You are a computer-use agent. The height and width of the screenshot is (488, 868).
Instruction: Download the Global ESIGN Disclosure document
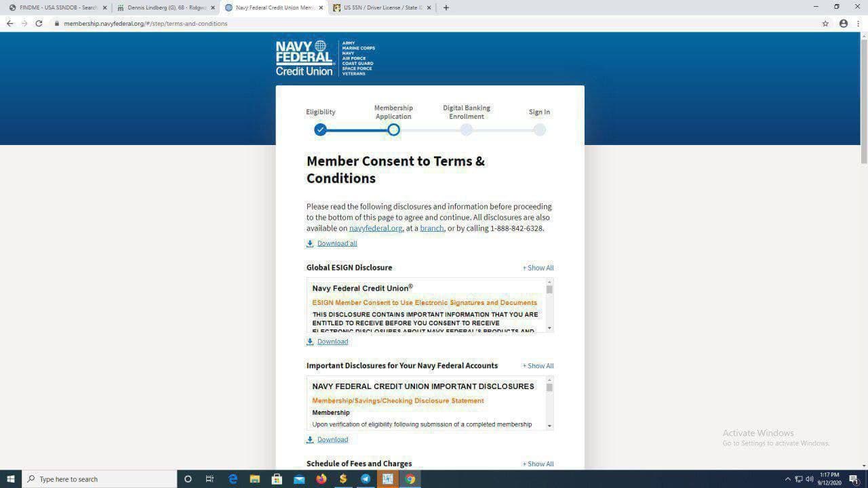(x=332, y=342)
